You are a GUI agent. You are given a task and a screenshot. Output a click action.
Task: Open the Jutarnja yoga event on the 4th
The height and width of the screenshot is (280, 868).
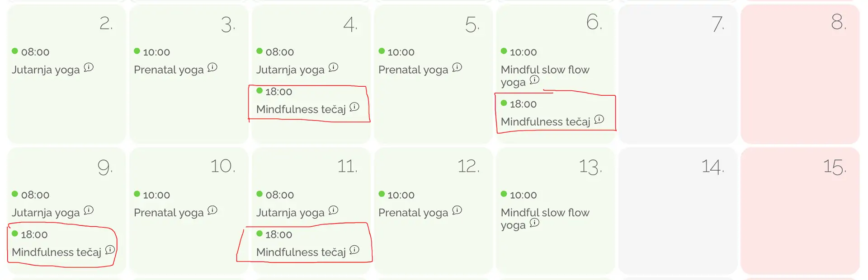290,70
